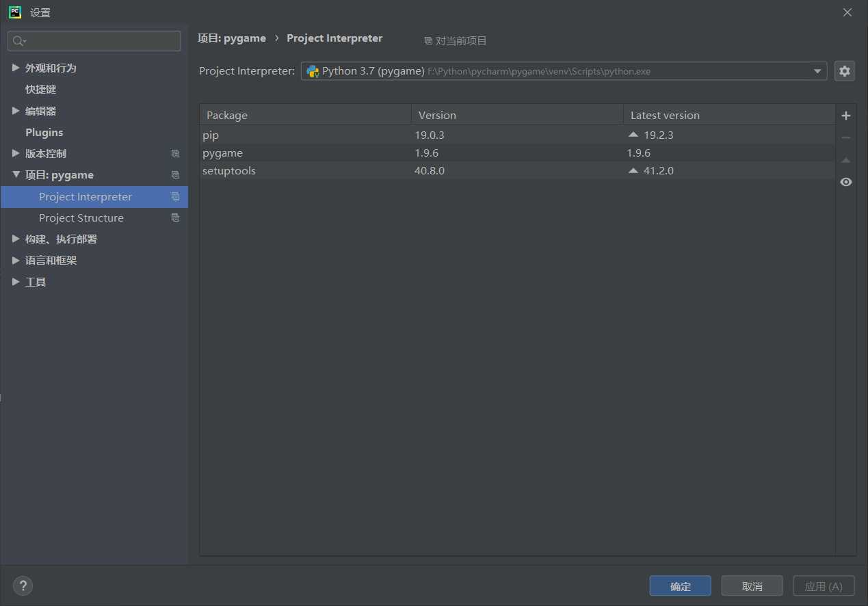Click the 确定 button
The image size is (868, 606).
tap(680, 586)
